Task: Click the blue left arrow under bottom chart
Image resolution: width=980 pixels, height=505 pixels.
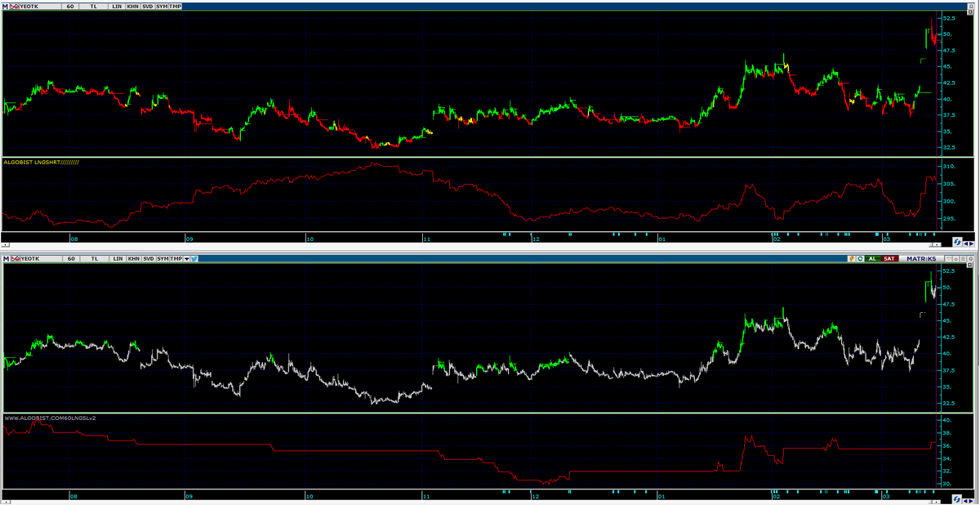Action: [x=966, y=501]
